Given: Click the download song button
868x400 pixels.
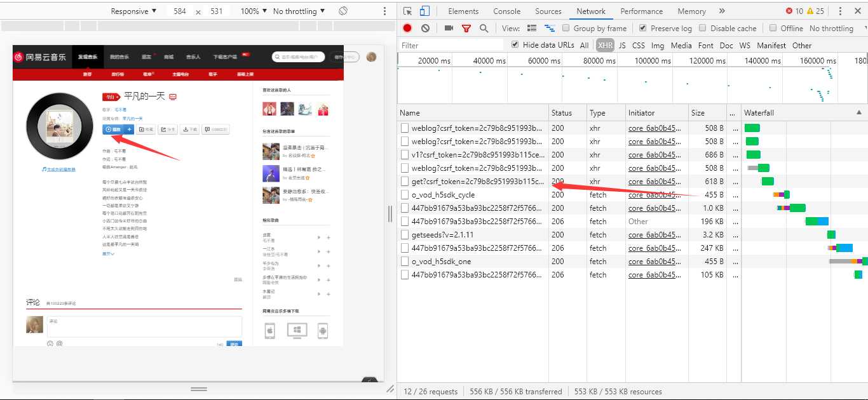Looking at the screenshot, I should point(190,129).
